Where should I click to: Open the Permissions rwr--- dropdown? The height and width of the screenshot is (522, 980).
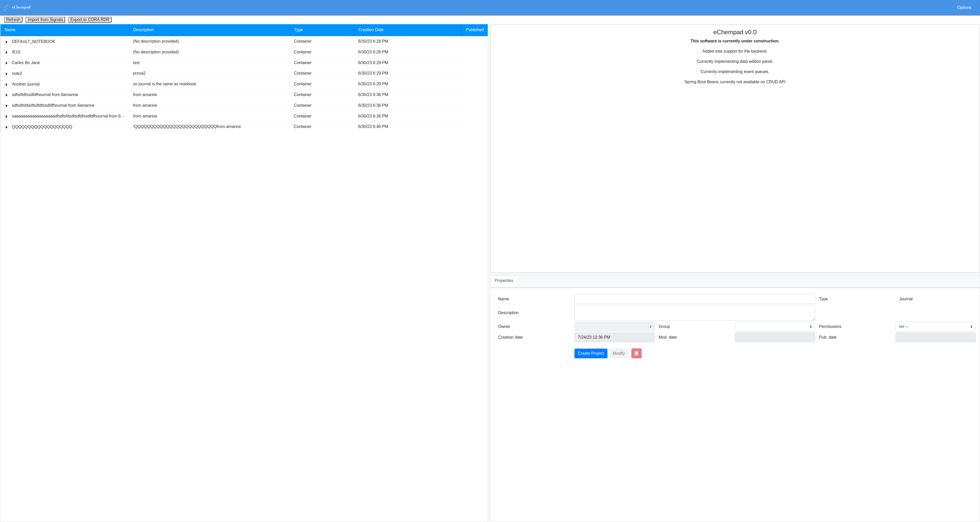coord(935,327)
